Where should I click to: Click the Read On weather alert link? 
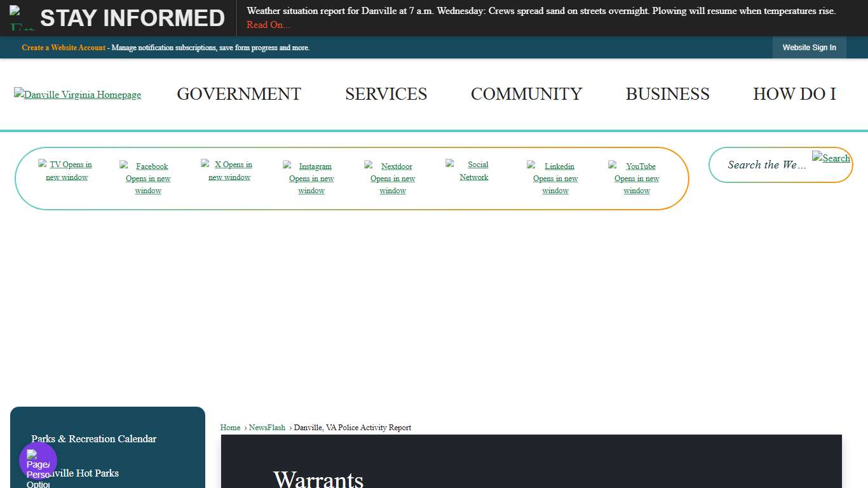pyautogui.click(x=268, y=25)
